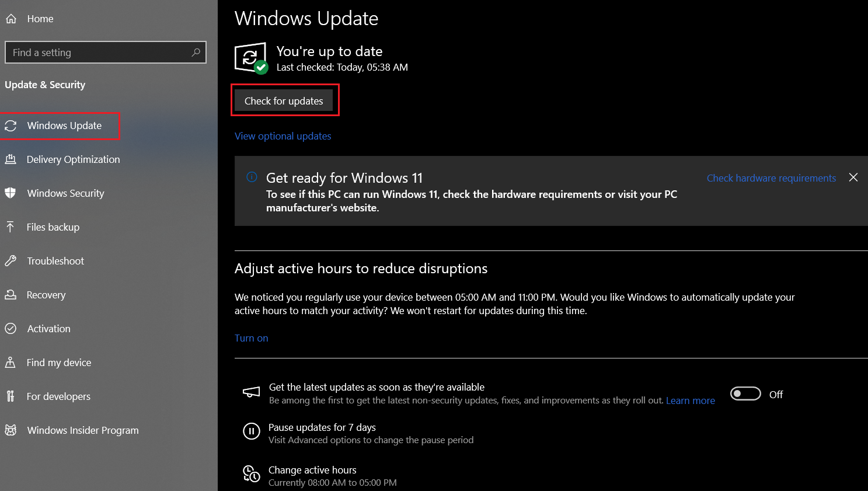Open the Recovery settings page
Image resolution: width=868 pixels, height=491 pixels.
[x=46, y=295]
